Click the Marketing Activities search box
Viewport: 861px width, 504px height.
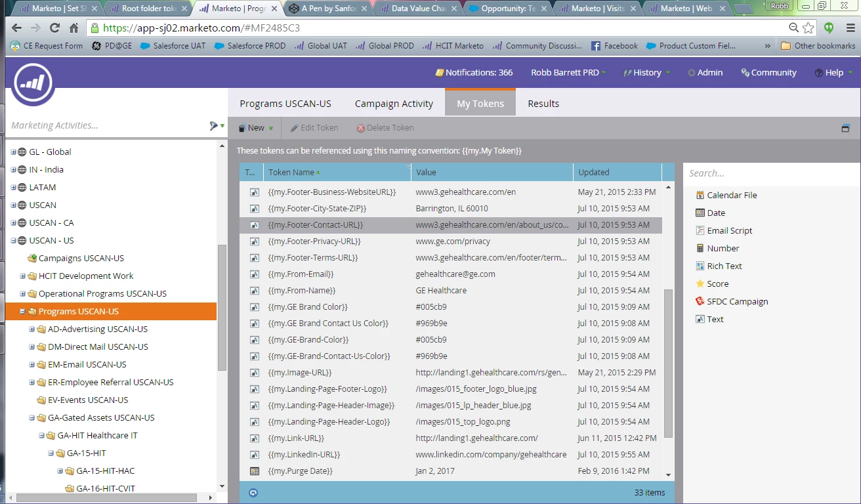(108, 125)
